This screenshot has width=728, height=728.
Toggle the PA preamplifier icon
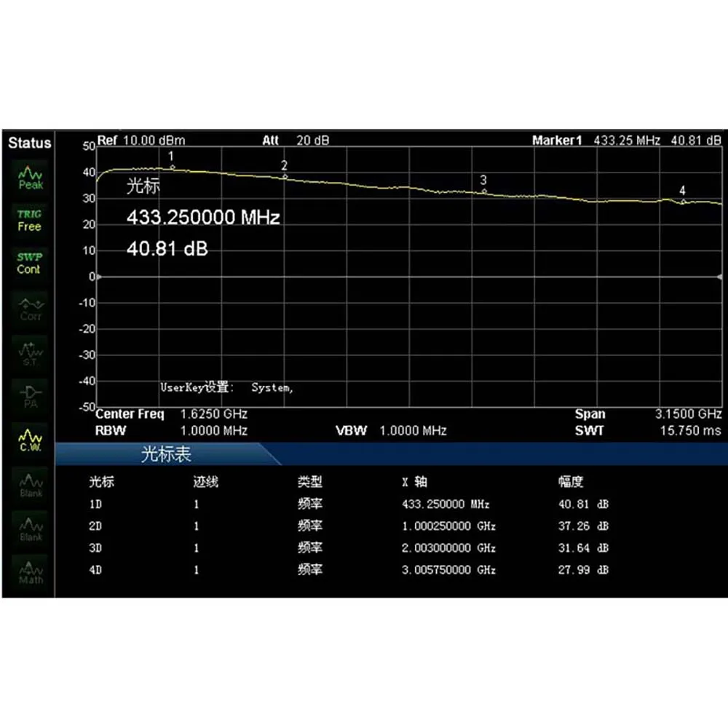click(x=30, y=394)
